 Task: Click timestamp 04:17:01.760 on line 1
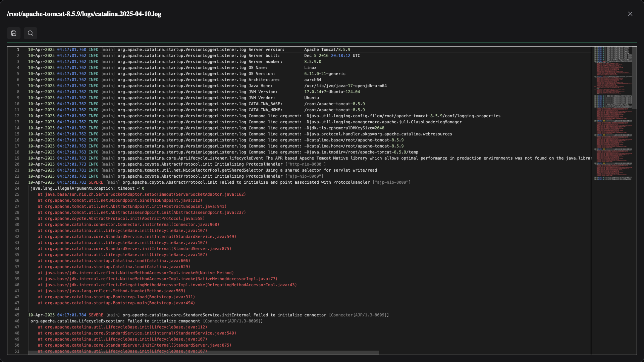point(72,50)
